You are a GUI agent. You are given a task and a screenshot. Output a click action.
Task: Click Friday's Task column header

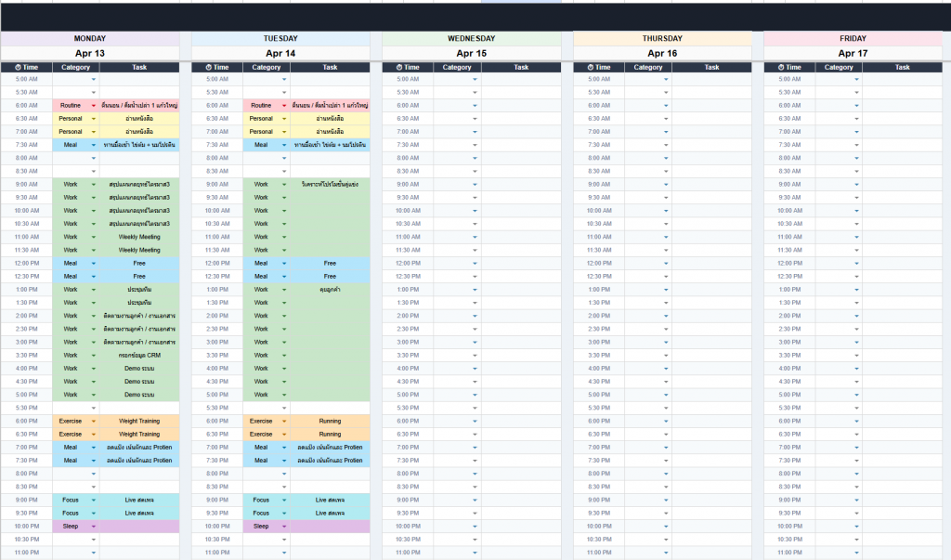pyautogui.click(x=902, y=68)
